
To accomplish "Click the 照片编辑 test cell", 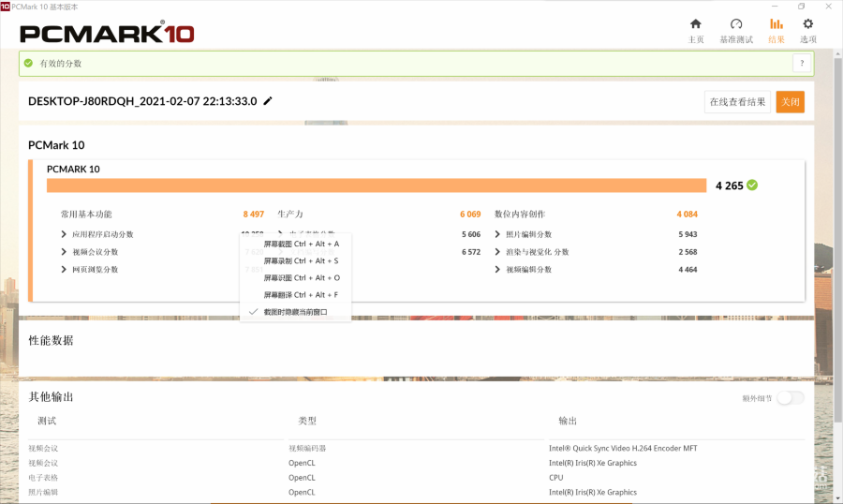I will click(43, 492).
